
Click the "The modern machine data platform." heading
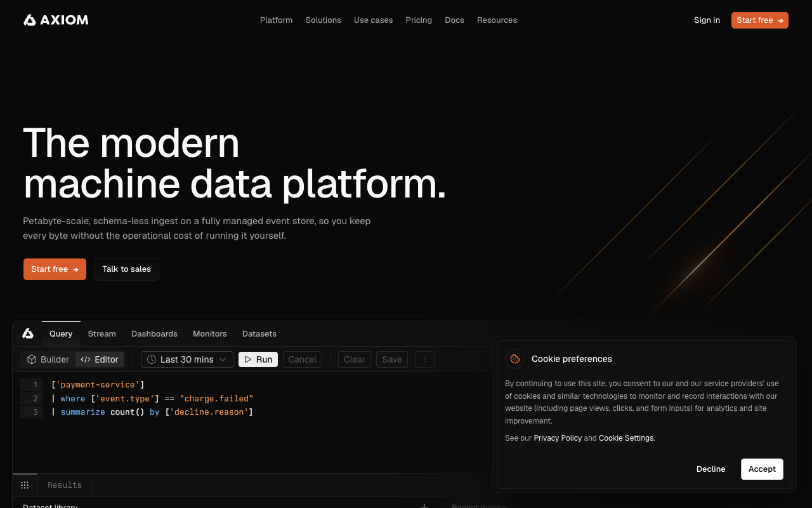tap(235, 163)
